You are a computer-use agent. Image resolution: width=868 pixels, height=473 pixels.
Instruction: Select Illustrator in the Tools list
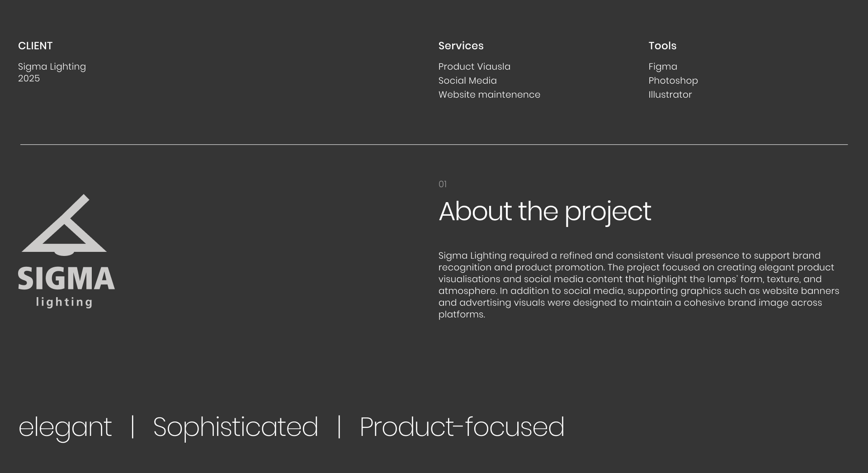point(670,95)
